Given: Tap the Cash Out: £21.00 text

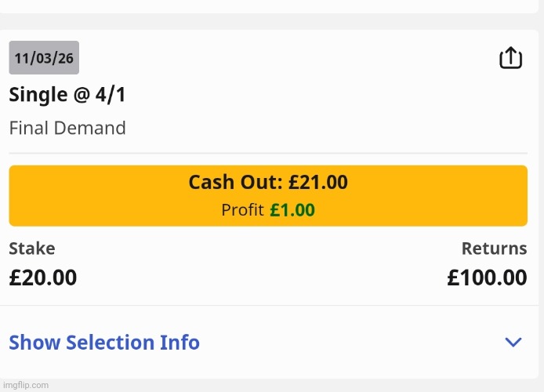Looking at the screenshot, I should pos(268,183).
